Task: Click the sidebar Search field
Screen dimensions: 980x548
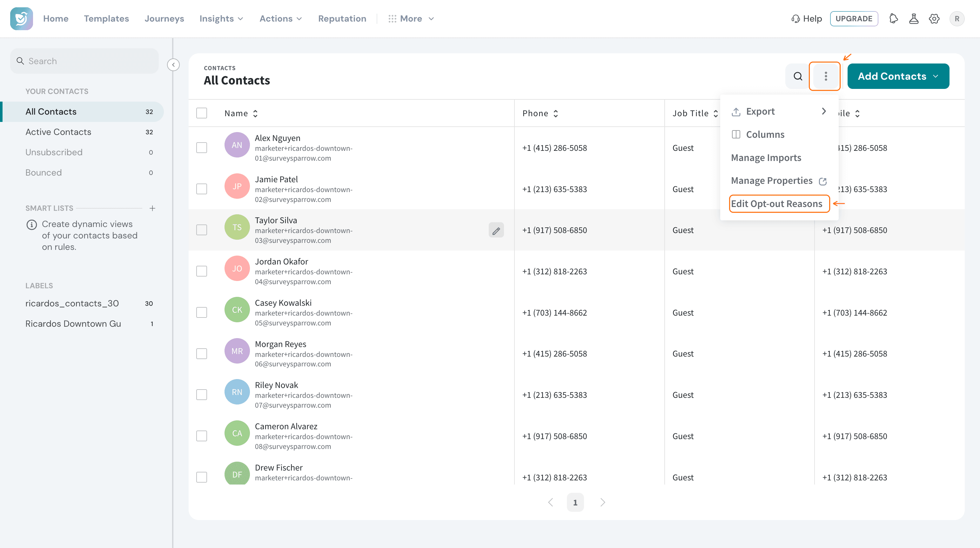Action: pos(84,61)
